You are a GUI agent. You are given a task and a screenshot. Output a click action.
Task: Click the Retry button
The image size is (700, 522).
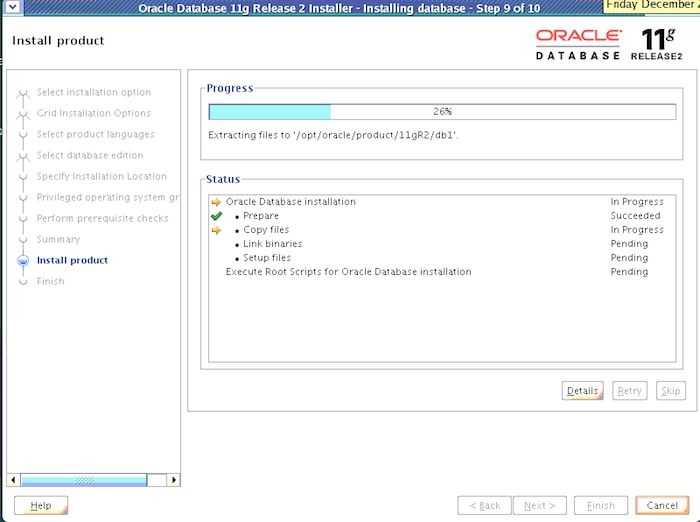click(x=629, y=391)
